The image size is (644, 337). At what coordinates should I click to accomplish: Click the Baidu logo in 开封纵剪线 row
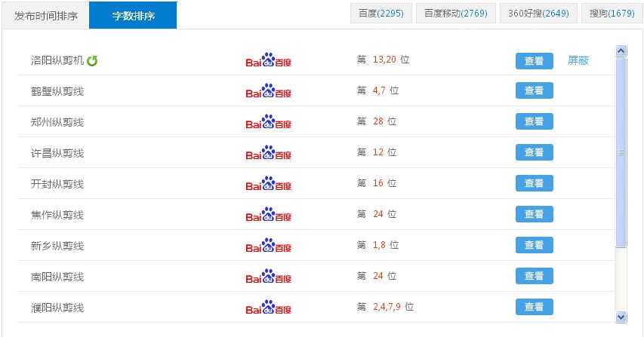coord(269,184)
